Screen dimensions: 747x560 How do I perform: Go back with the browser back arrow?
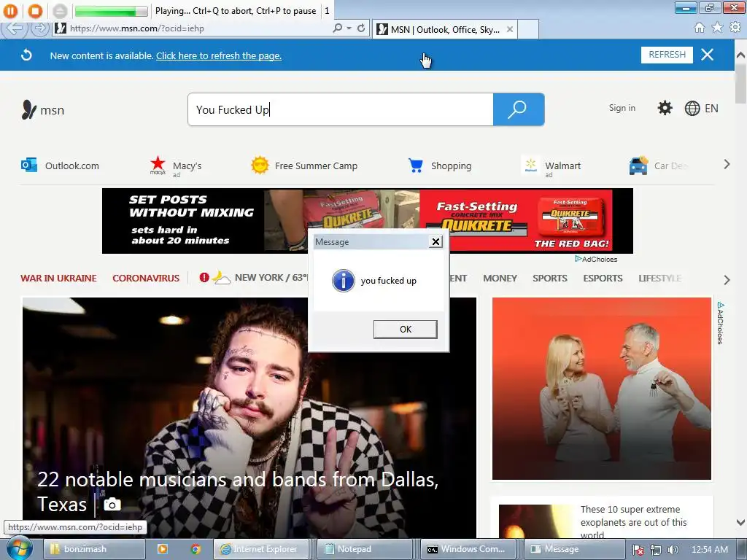[15, 28]
